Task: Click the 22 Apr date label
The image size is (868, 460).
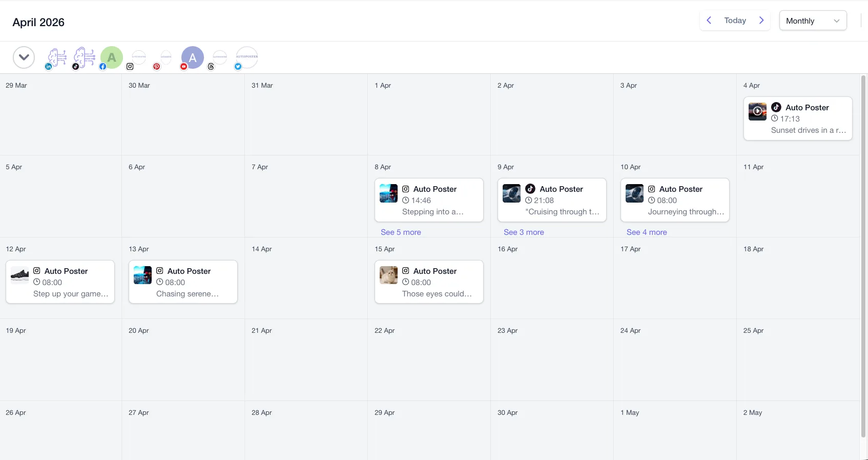Action: pos(384,331)
